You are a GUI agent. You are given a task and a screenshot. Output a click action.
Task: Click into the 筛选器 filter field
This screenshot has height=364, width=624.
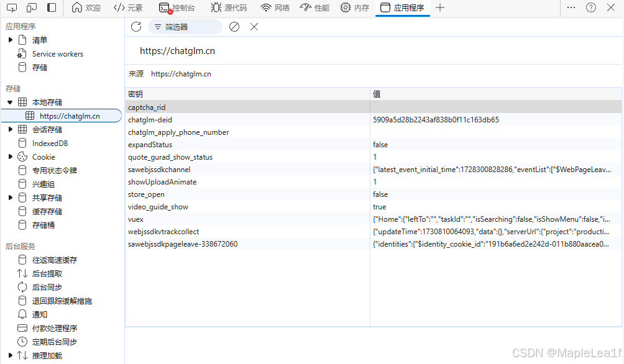click(x=185, y=27)
